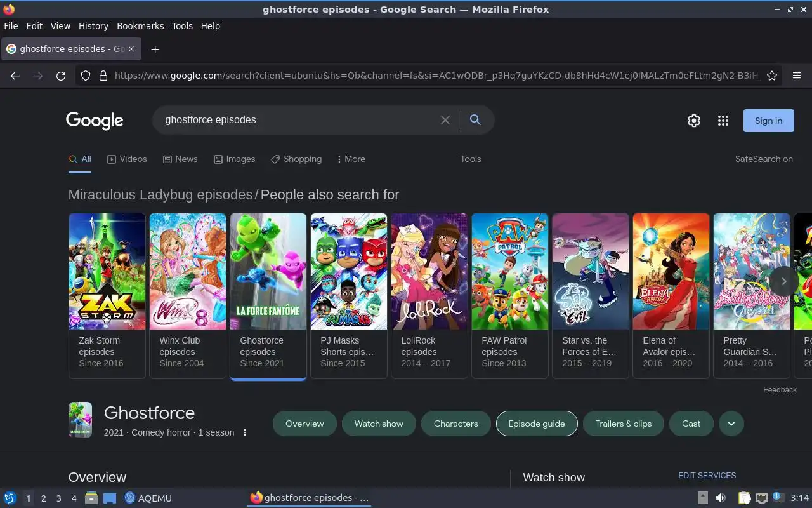Bookmark this page with the star

point(772,76)
